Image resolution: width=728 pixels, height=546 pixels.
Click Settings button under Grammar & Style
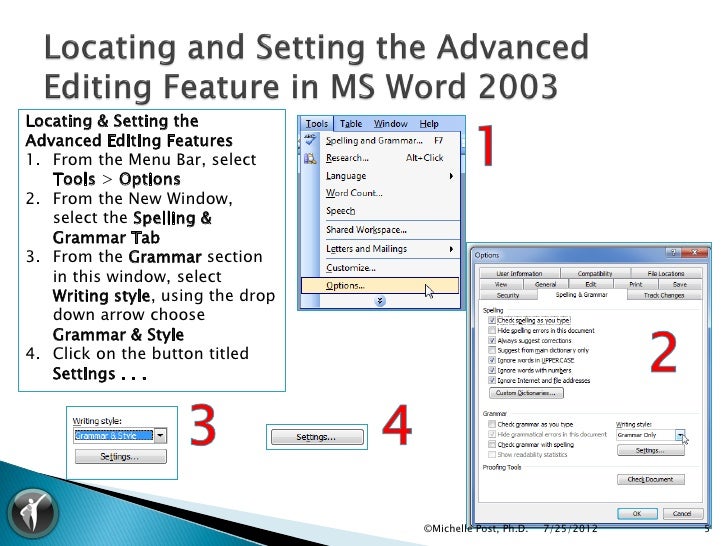pos(120,456)
